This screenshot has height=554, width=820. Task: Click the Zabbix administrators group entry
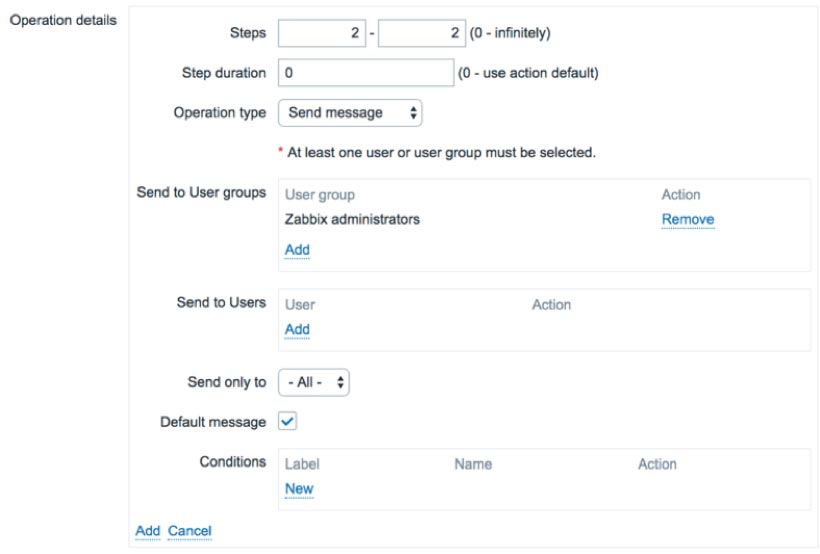coord(352,219)
